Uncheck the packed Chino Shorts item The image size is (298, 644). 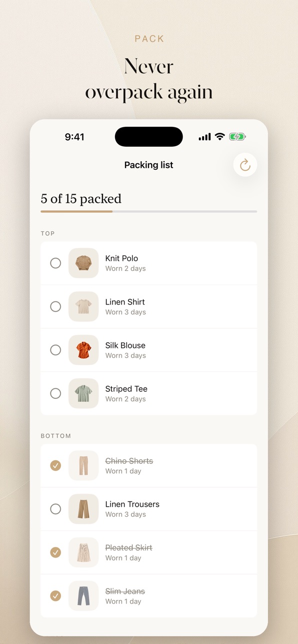pyautogui.click(x=55, y=465)
